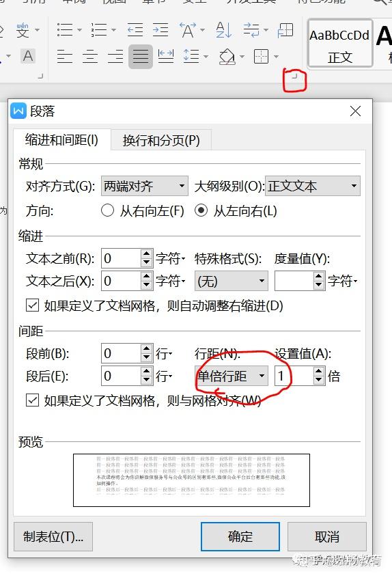Switch to 缩进和间距(I) tab
This screenshot has height=578, width=392.
tap(61, 139)
